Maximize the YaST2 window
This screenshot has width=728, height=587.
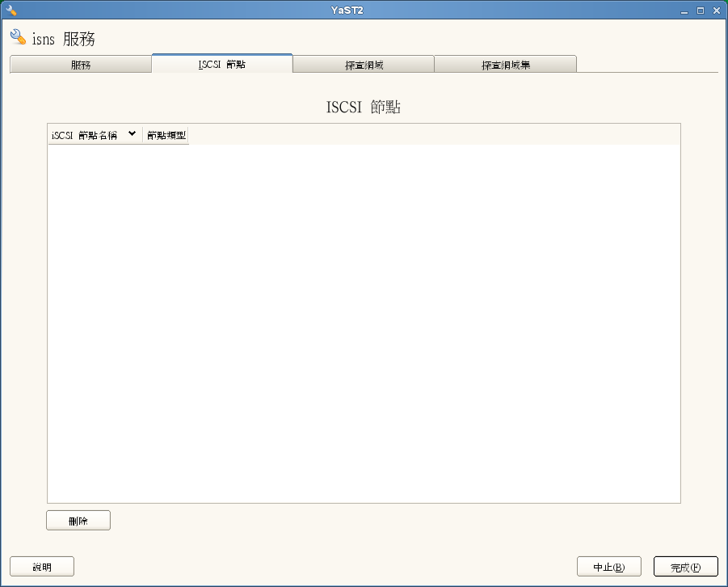pos(701,11)
